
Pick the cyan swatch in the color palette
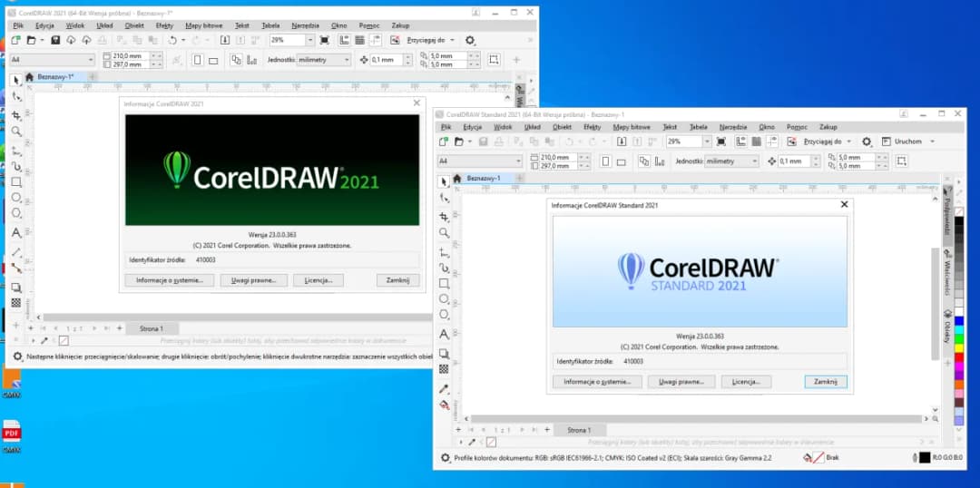959,329
